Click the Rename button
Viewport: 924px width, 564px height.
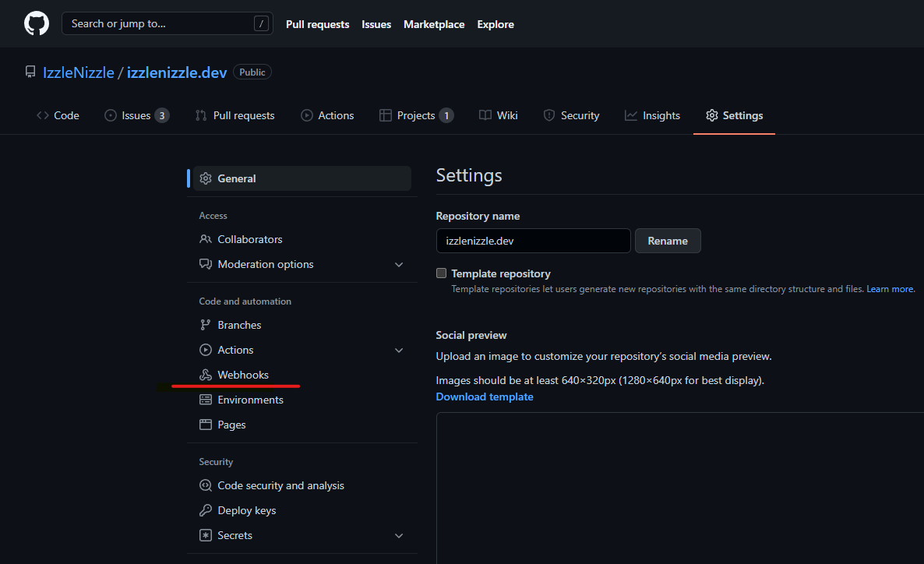click(668, 241)
